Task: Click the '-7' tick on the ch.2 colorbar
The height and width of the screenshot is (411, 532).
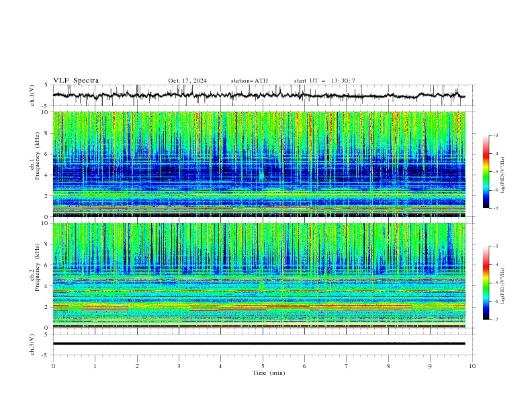Action: [x=496, y=320]
